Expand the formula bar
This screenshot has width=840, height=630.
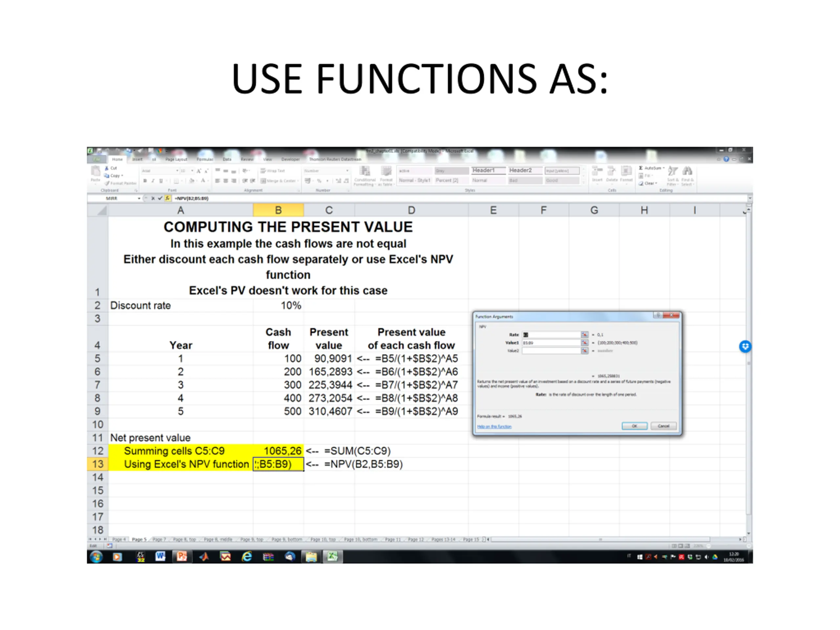pos(750,198)
